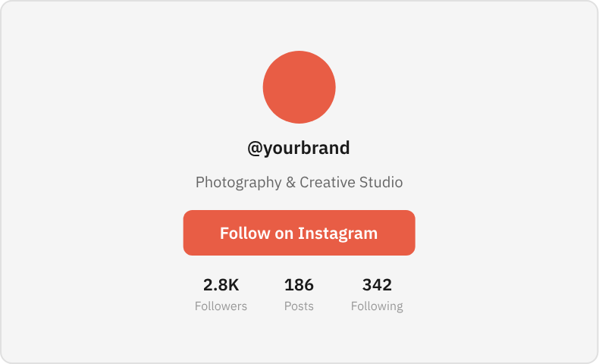Click the 2.8K followers count

[221, 285]
